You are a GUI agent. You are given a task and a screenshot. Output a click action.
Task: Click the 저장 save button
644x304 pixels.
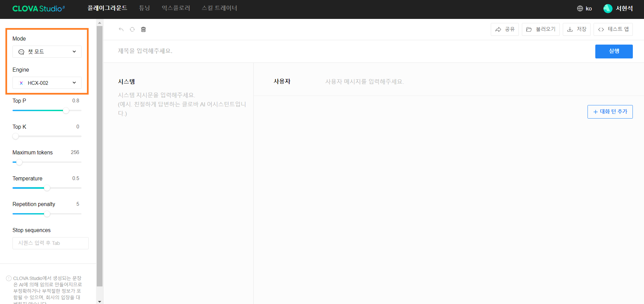pyautogui.click(x=577, y=29)
